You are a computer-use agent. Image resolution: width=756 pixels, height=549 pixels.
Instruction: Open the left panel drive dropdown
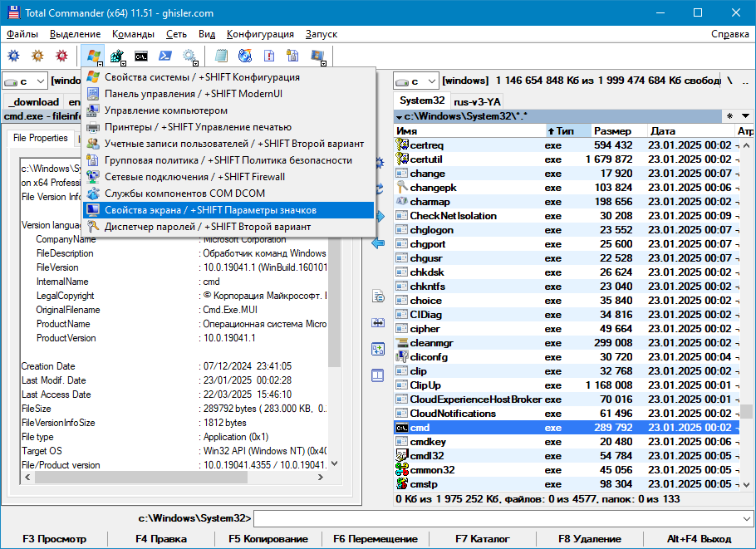pyautogui.click(x=23, y=81)
